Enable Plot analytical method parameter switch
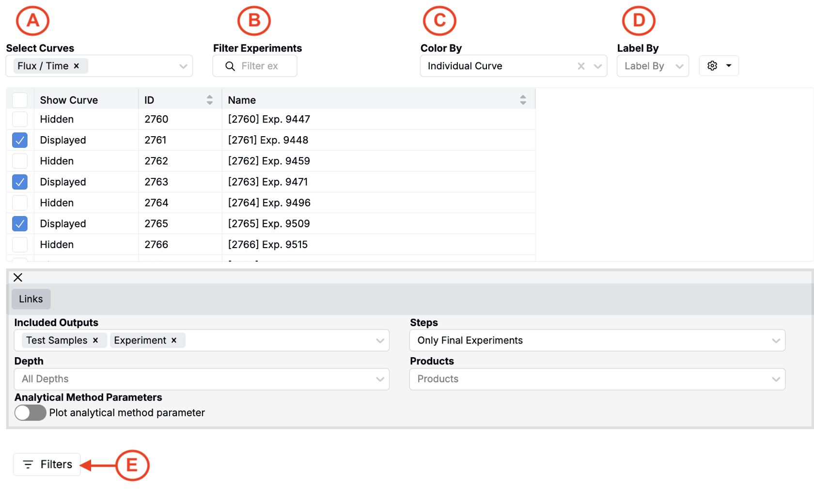Screen dimensions: 814x504 pyautogui.click(x=30, y=413)
